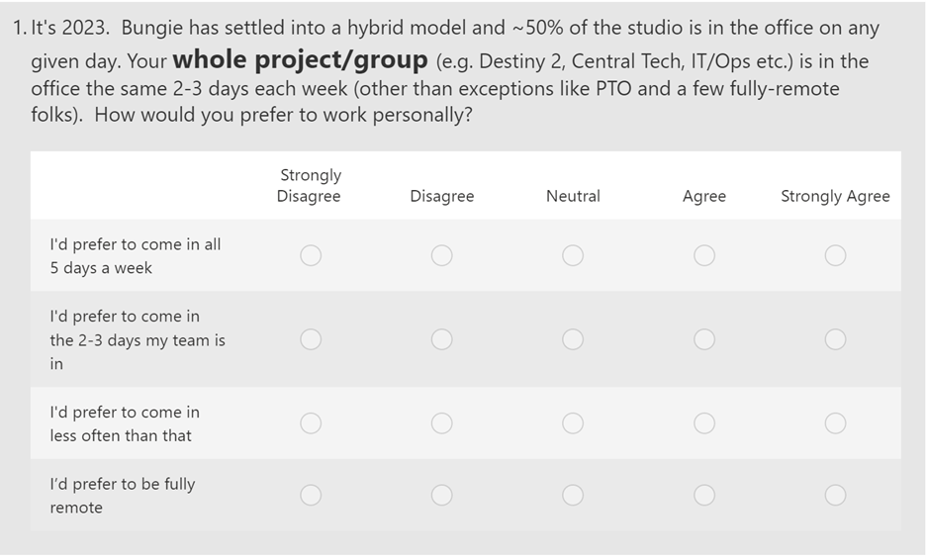Viewport: 926px width, 560px height.
Task: Select Agree for coming in less often
Action: tap(704, 423)
